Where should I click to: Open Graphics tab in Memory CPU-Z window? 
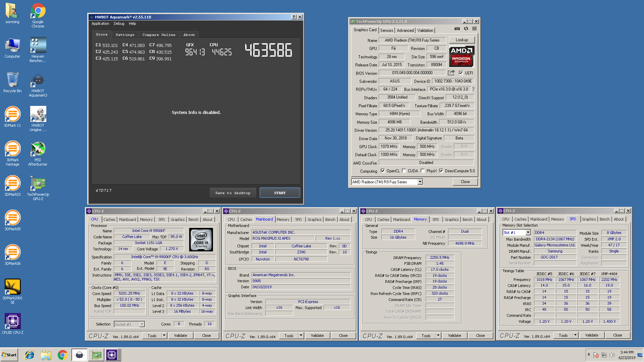(451, 220)
